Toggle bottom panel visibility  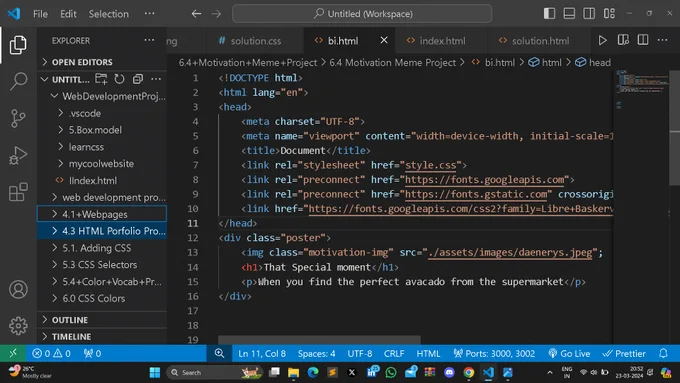(569, 13)
